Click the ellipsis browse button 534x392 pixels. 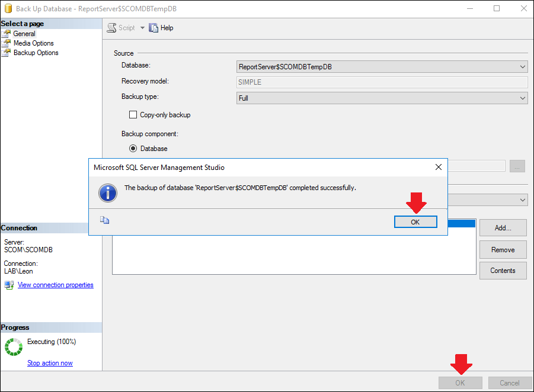[517, 166]
